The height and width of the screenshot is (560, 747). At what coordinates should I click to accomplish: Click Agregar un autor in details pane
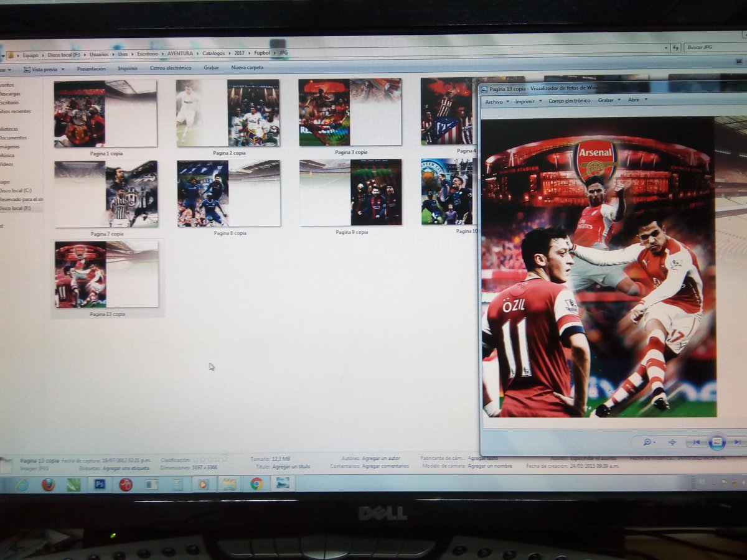(x=381, y=458)
